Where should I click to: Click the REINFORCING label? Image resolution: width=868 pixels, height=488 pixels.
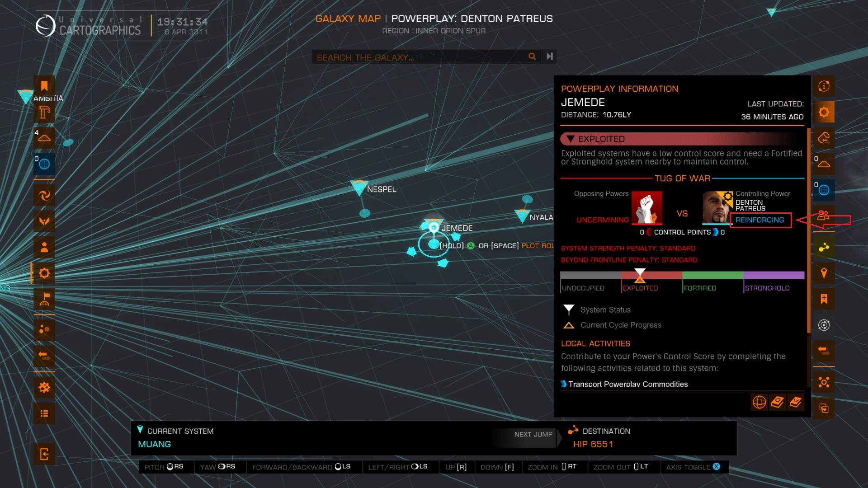[x=759, y=220]
